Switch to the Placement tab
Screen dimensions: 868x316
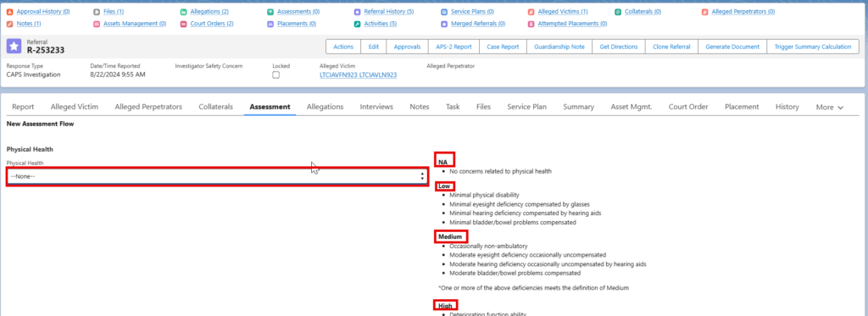742,107
